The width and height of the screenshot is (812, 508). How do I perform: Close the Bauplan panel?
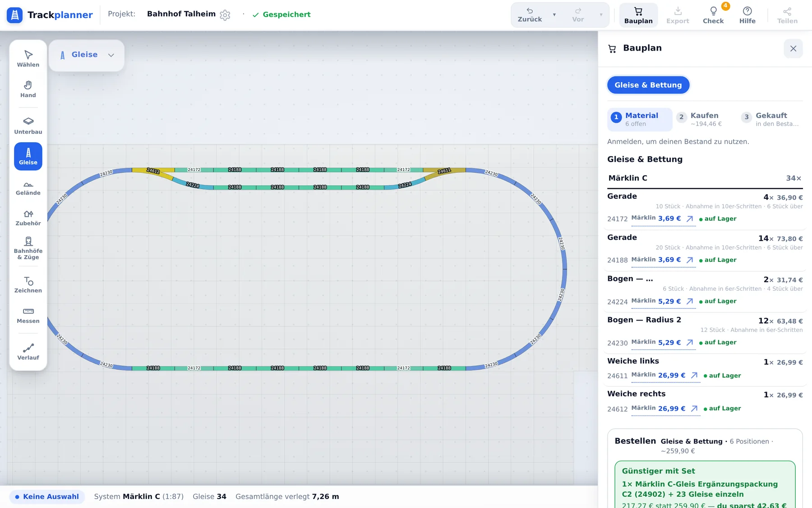(x=793, y=48)
